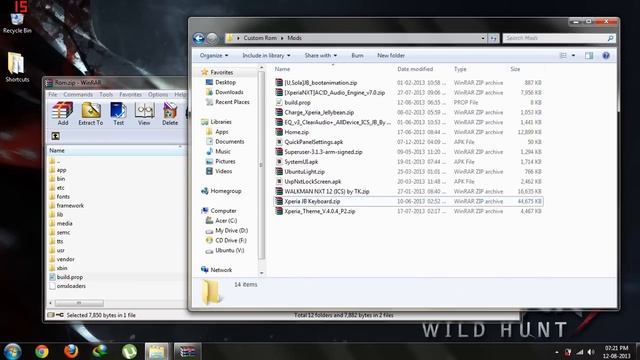Switch to WinRAR taskbar button

(x=188, y=351)
